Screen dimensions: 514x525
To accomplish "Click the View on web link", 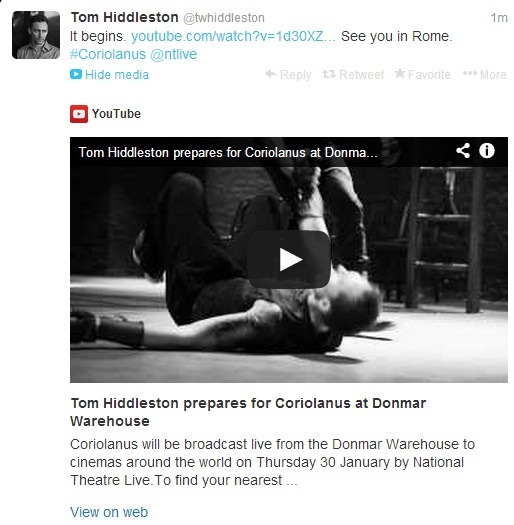I will (x=109, y=512).
